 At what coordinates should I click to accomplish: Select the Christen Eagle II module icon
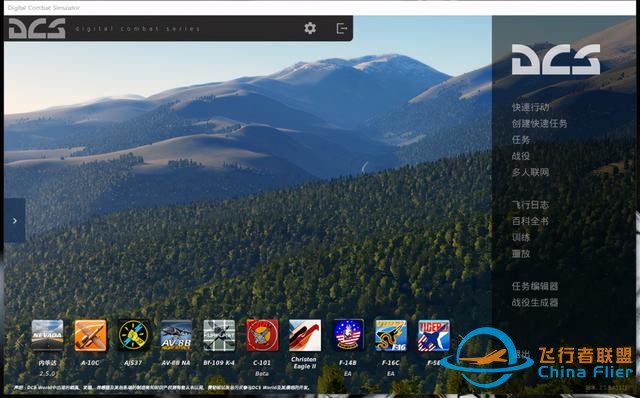[305, 335]
